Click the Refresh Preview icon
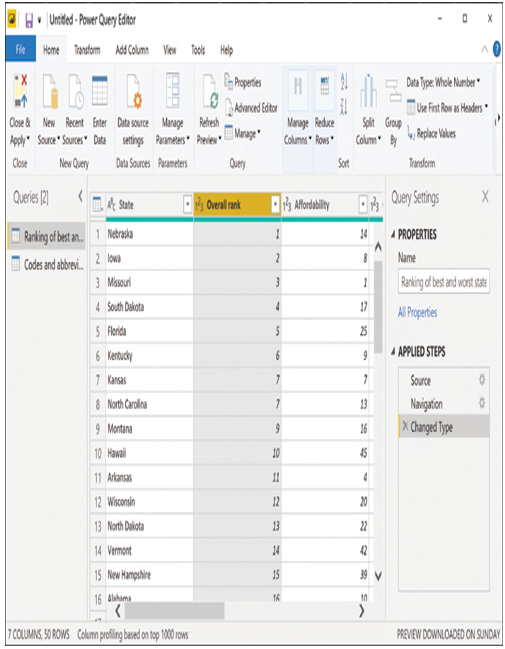Screen dimensions: 505x649 tap(210, 91)
